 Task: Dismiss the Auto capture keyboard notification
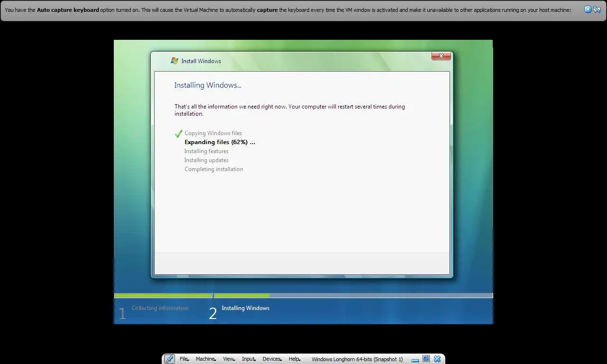(x=588, y=9)
